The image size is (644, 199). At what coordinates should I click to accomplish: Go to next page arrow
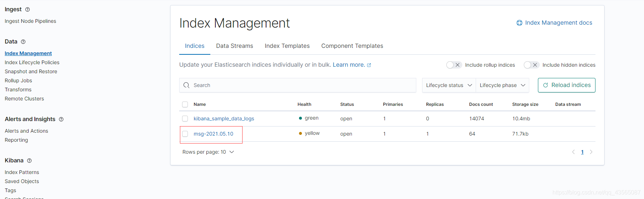click(x=591, y=152)
